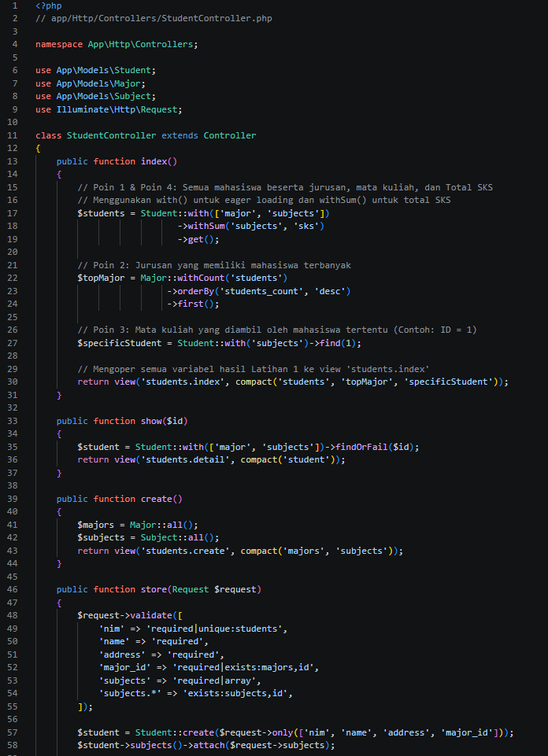Image resolution: width=548 pixels, height=756 pixels.
Task: Click the $request->validate([ line
Action: point(130,616)
